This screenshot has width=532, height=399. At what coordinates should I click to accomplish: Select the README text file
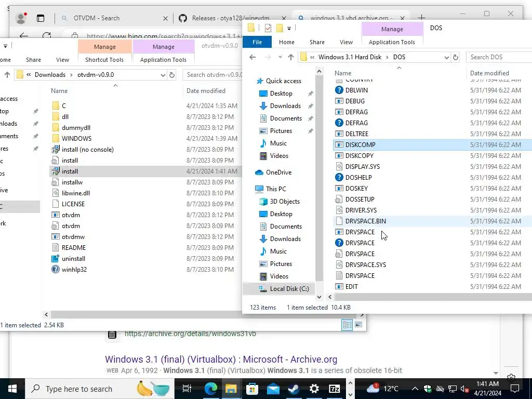click(74, 248)
